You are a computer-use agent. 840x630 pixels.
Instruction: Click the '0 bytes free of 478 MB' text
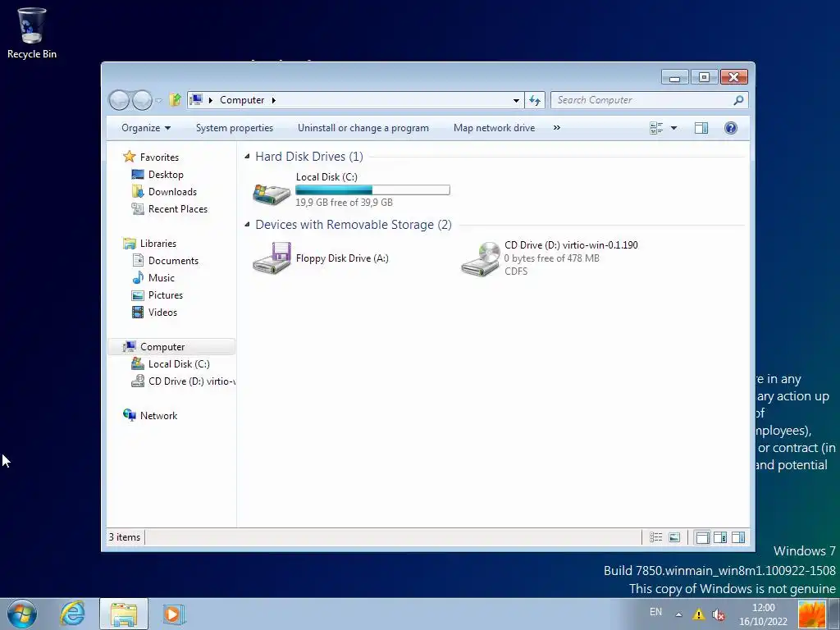pyautogui.click(x=552, y=258)
